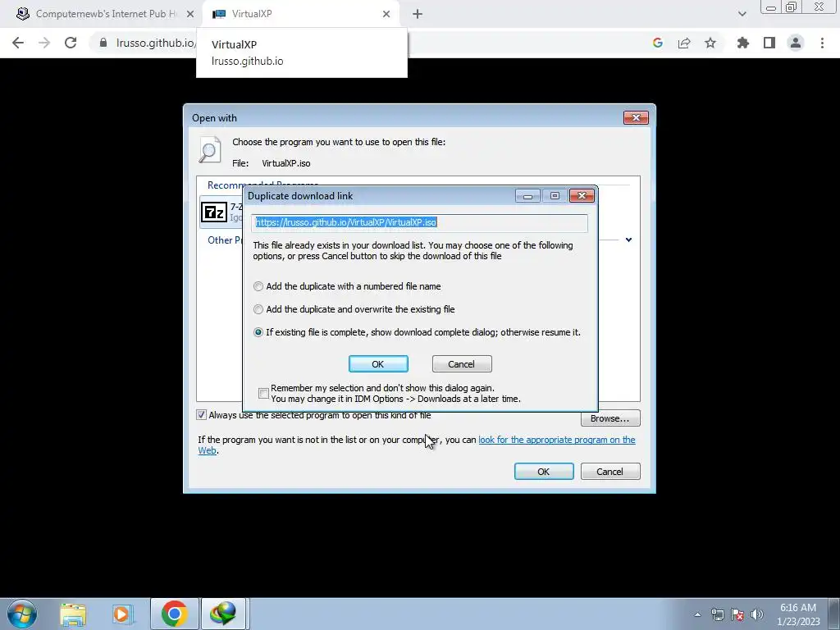This screenshot has width=840, height=630.
Task: Click Cancel in the Open with dialog
Action: (x=610, y=472)
